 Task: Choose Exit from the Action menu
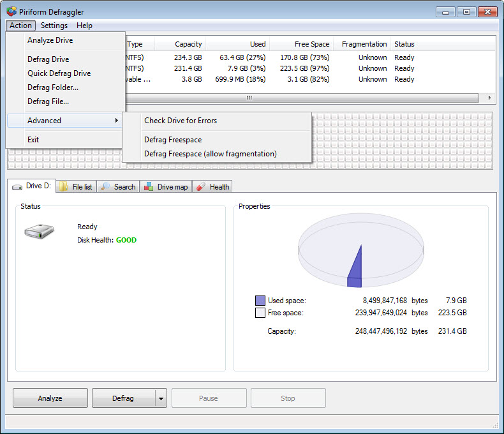[x=65, y=140]
